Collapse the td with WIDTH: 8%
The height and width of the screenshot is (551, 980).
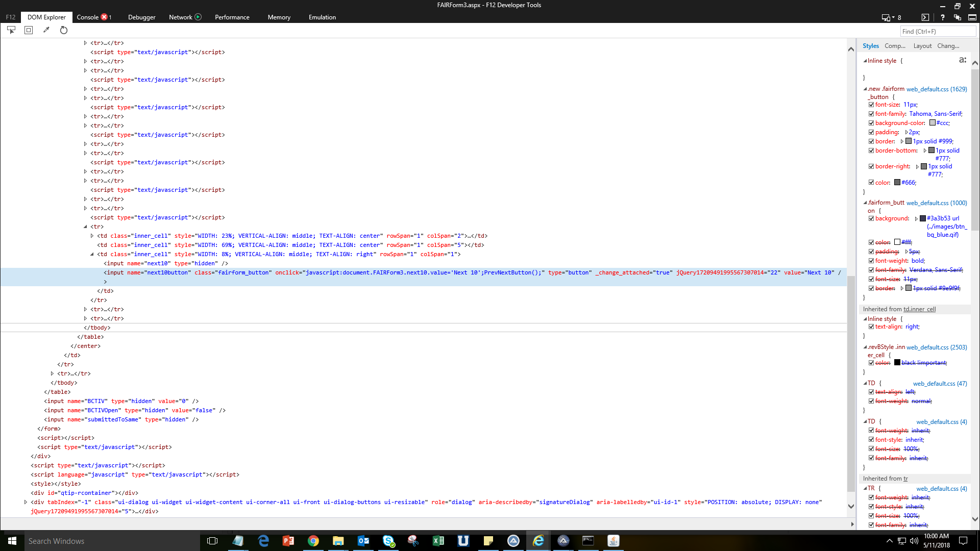(92, 254)
